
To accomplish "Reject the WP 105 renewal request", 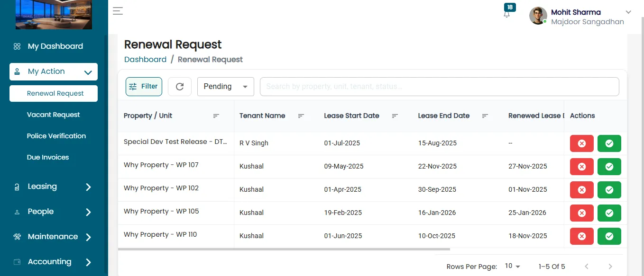I will pos(582,213).
